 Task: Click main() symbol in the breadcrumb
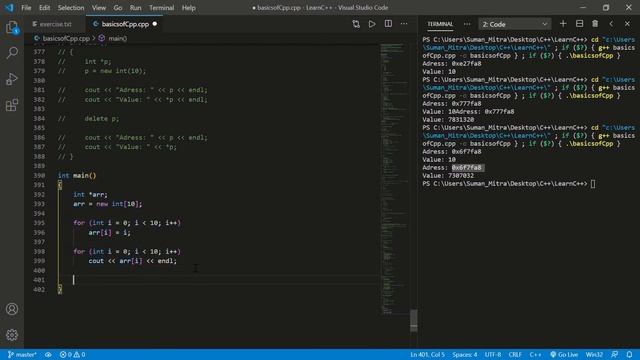[118, 38]
